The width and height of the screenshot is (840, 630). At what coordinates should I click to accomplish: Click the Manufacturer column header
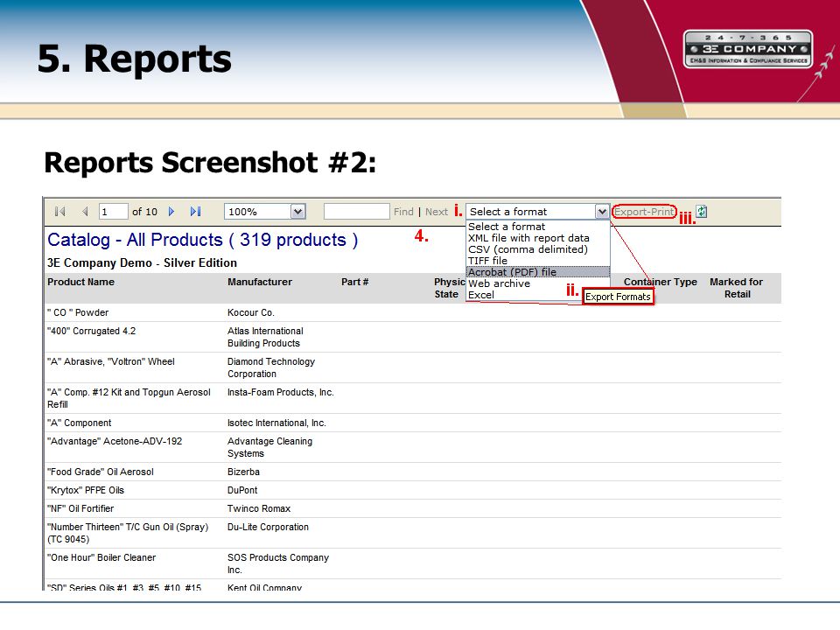[260, 282]
